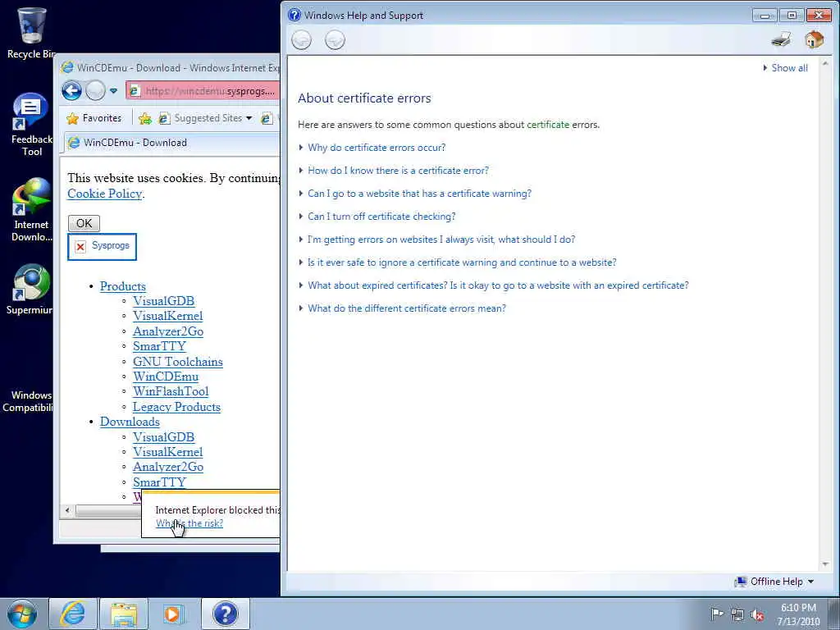The image size is (840, 630).
Task: Click 'What's the risk?' link in IE
Action: (189, 523)
